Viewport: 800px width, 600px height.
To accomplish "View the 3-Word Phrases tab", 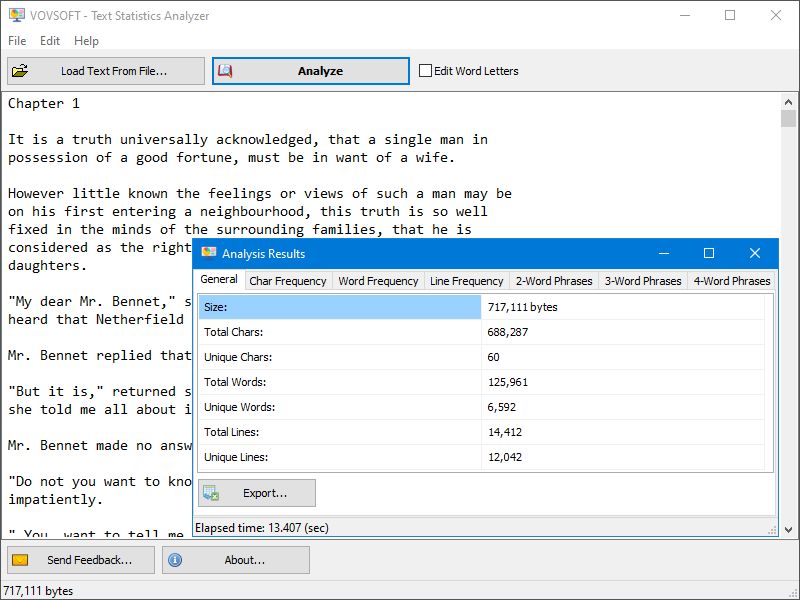I will click(643, 281).
